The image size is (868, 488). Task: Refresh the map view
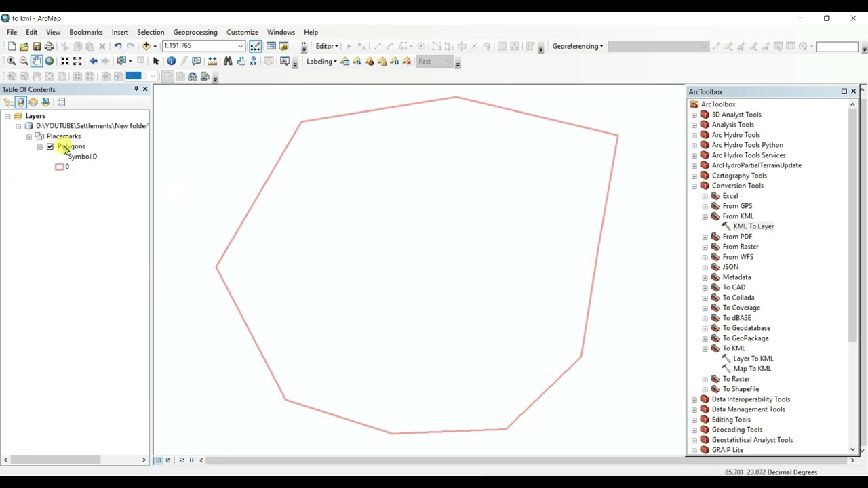point(181,460)
